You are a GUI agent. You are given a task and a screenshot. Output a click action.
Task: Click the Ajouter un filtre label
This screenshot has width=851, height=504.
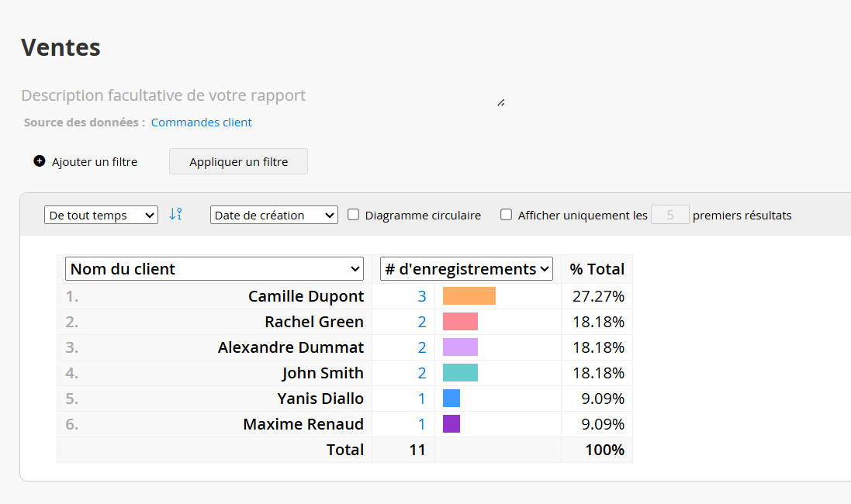(95, 162)
